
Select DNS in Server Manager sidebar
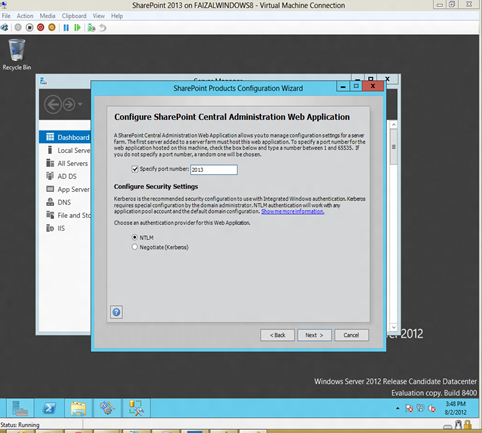[x=65, y=202]
